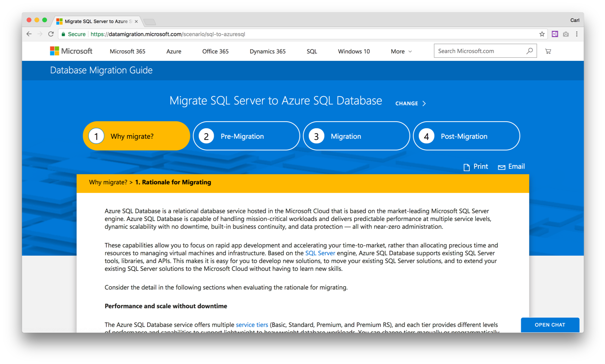Open the Dynamics 365 nav item
This screenshot has height=364, width=605.
click(268, 51)
